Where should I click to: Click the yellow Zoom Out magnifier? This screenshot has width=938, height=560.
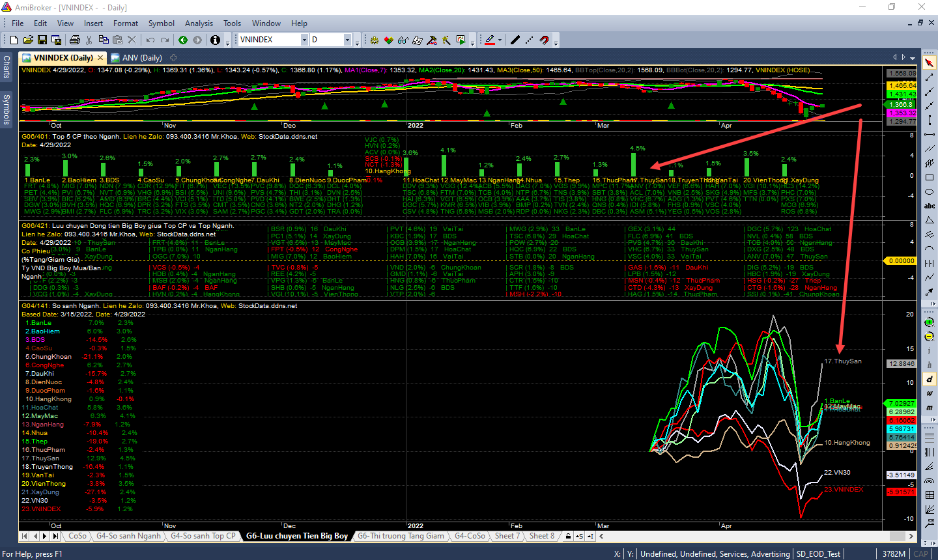[930, 336]
